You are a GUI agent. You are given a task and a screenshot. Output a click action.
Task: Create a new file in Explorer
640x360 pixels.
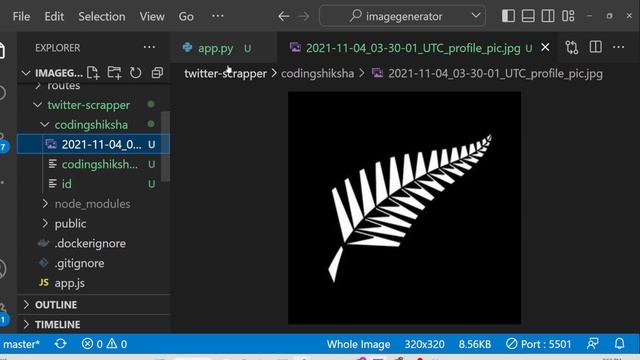click(93, 73)
